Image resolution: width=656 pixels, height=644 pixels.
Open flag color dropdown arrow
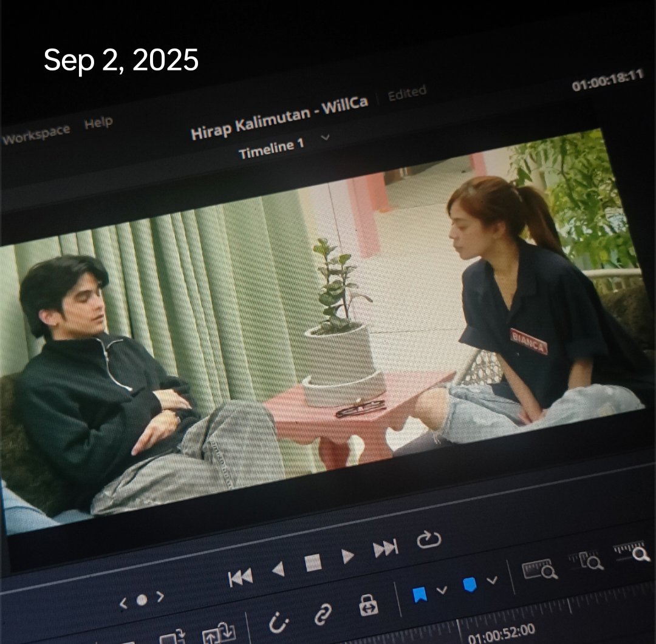click(442, 590)
